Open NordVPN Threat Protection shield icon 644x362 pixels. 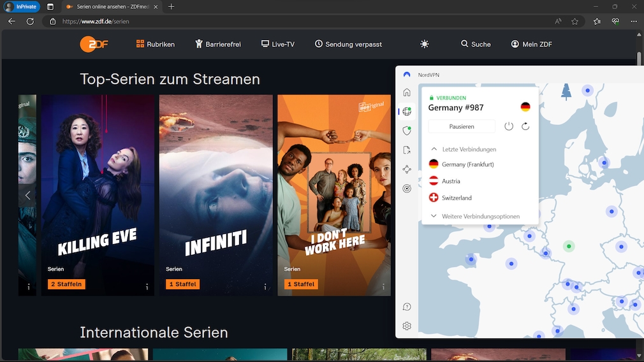coord(407,131)
